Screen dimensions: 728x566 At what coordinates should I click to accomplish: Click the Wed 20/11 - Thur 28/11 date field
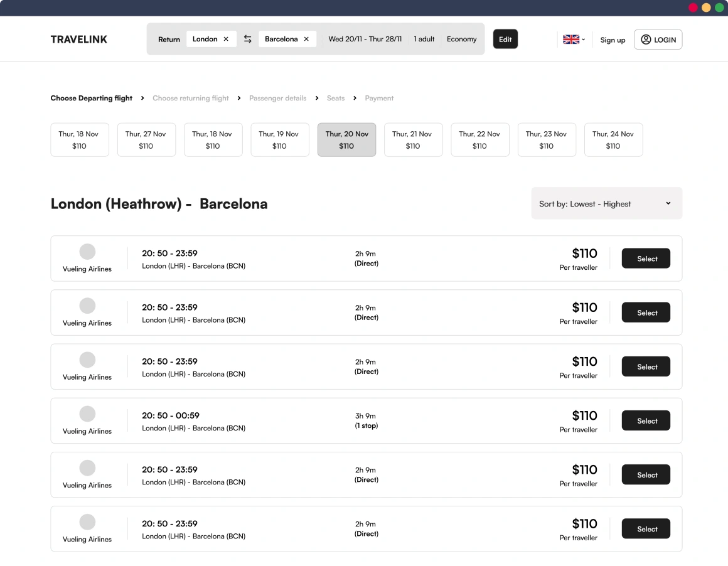365,39
